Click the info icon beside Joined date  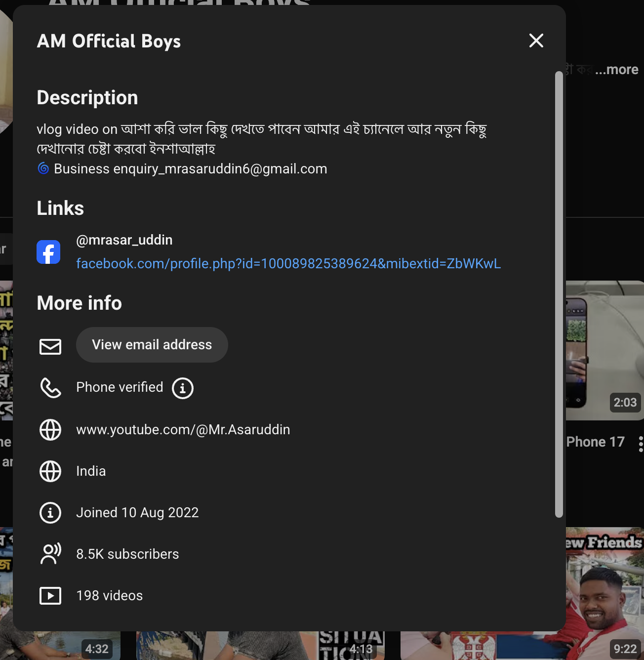(50, 513)
